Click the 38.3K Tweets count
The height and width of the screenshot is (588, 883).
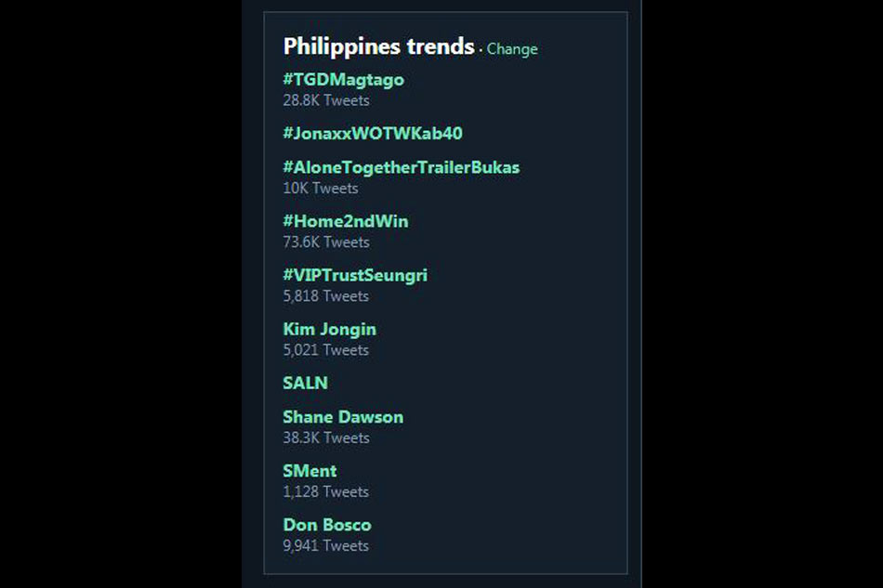(326, 438)
